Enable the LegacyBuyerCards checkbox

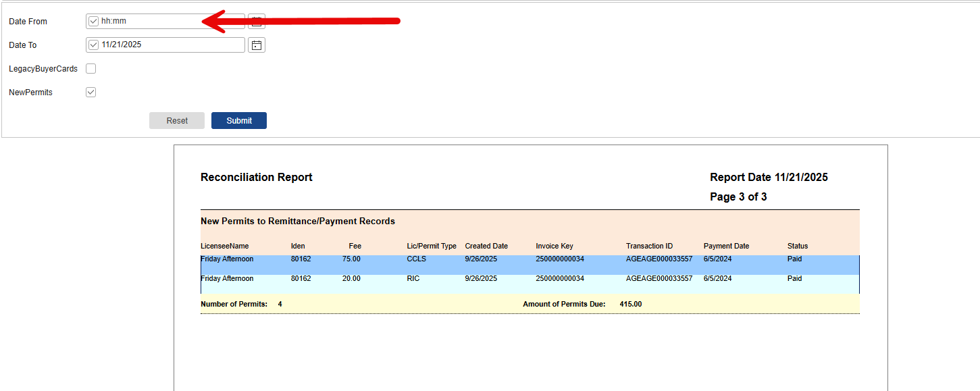[91, 69]
